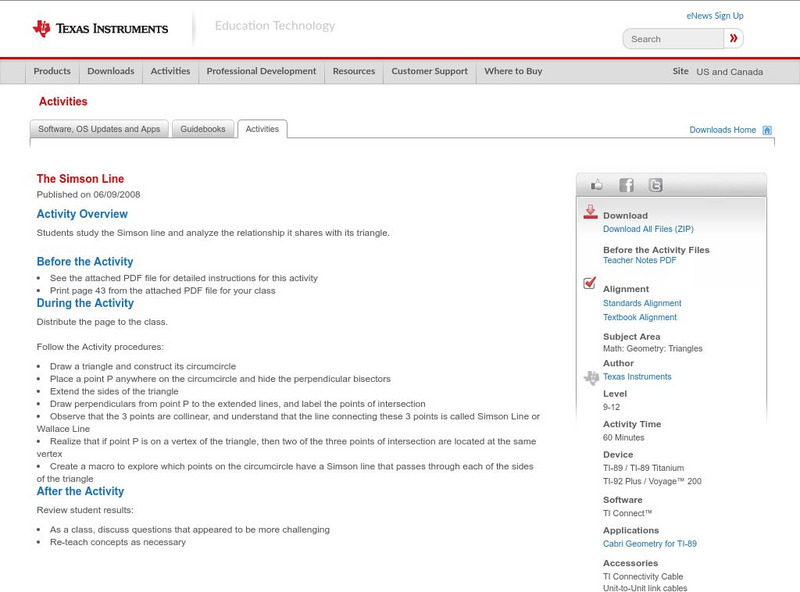Open the Products menu
The height and width of the screenshot is (592, 800).
[x=52, y=71]
